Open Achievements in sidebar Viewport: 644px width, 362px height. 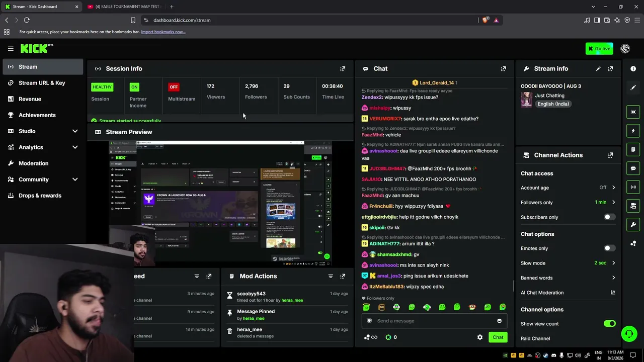click(x=43, y=115)
